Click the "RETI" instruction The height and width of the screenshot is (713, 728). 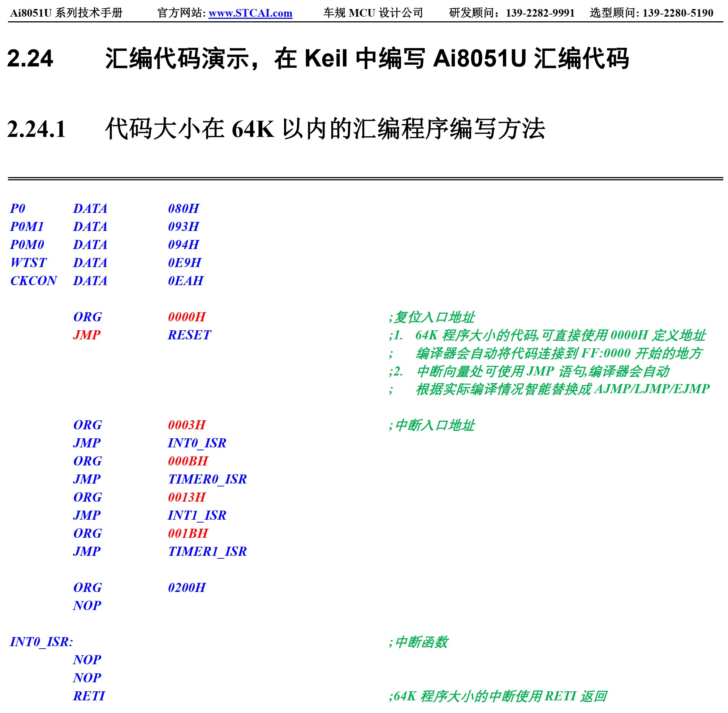[x=89, y=696]
